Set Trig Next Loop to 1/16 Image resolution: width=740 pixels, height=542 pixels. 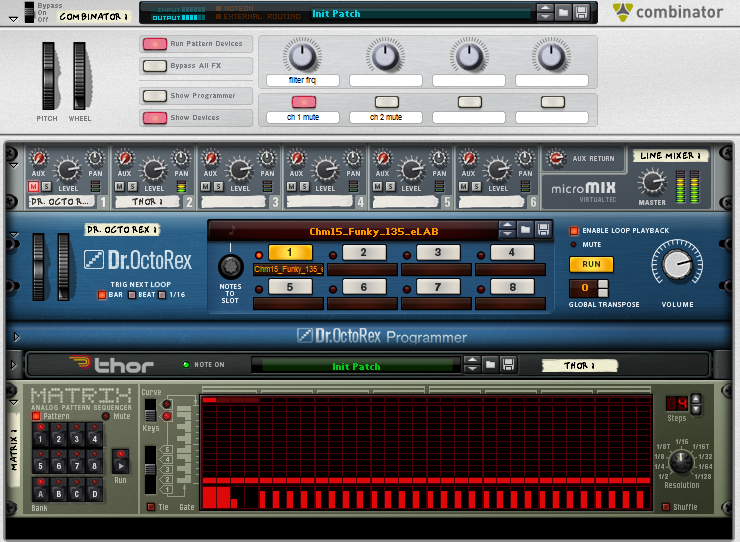[162, 295]
